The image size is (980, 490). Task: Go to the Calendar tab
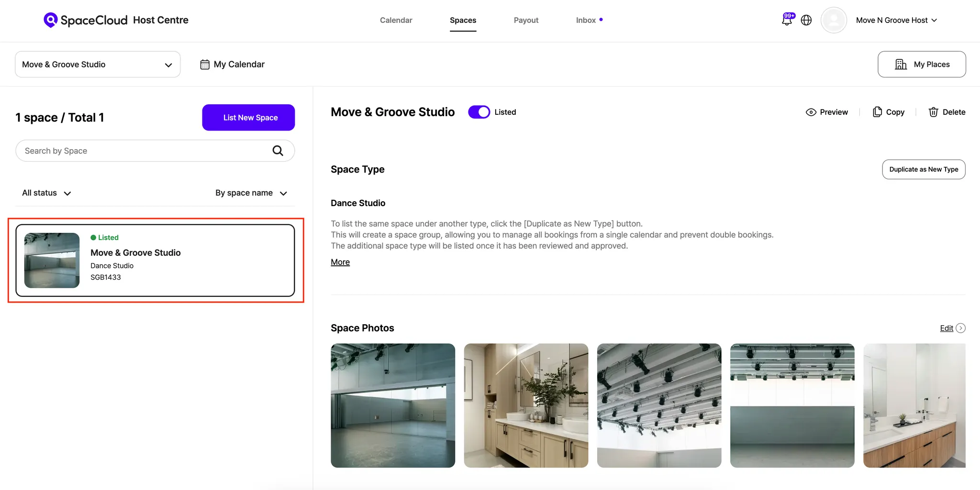coord(396,20)
